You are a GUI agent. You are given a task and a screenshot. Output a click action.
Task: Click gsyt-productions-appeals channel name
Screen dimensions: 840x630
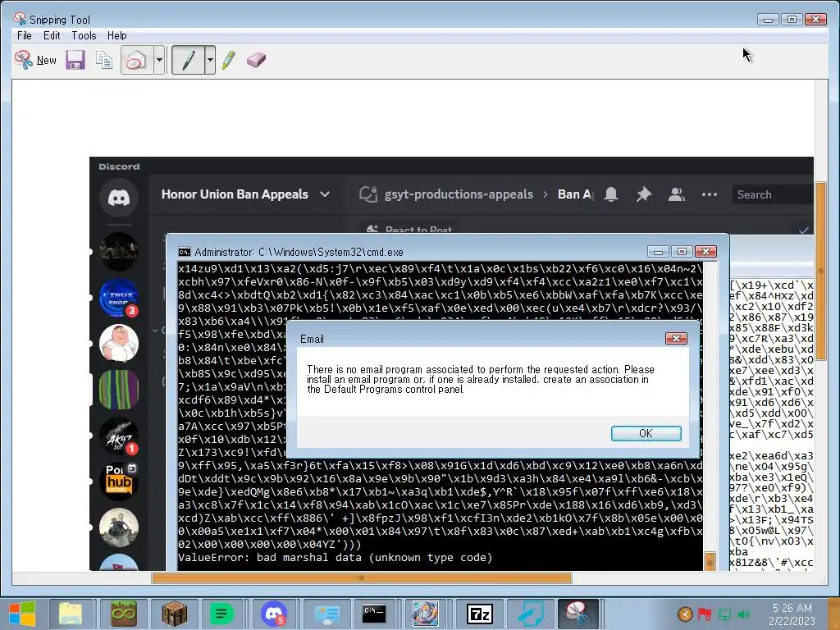459,194
